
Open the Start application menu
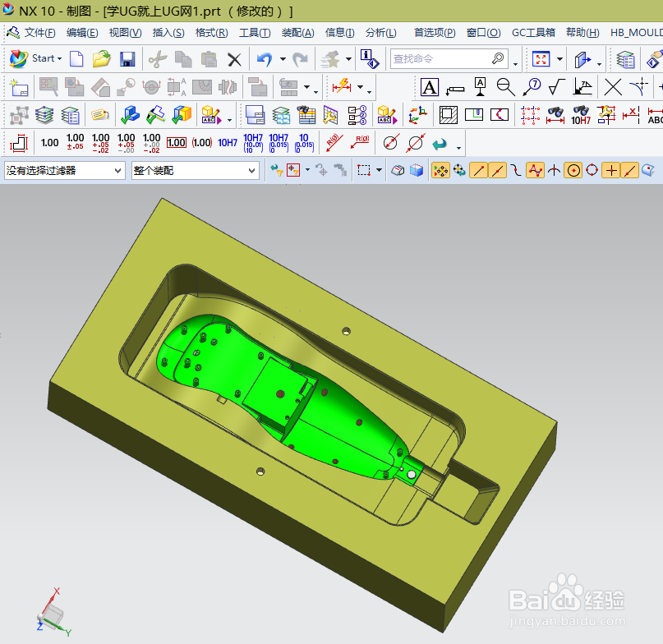[35, 59]
